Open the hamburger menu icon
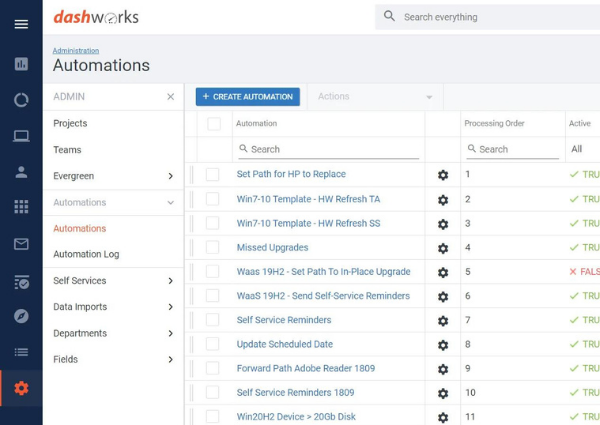This screenshot has height=425, width=600. [21, 24]
